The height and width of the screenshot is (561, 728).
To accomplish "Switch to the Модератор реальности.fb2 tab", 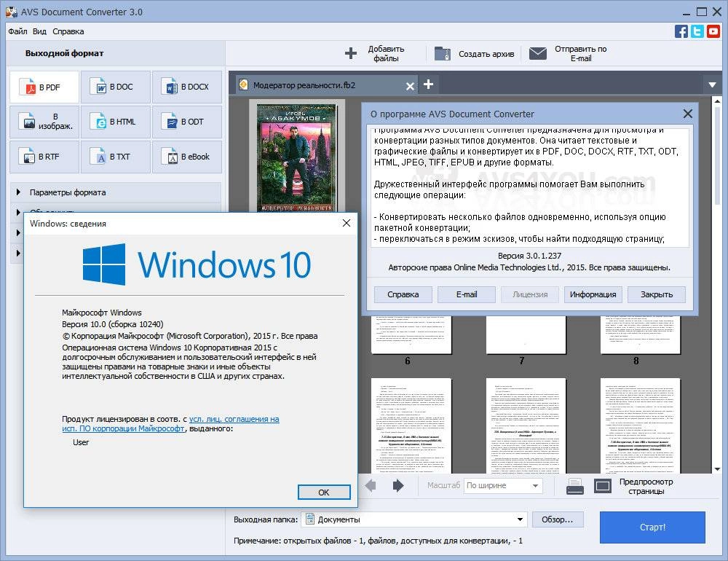I will click(327, 85).
